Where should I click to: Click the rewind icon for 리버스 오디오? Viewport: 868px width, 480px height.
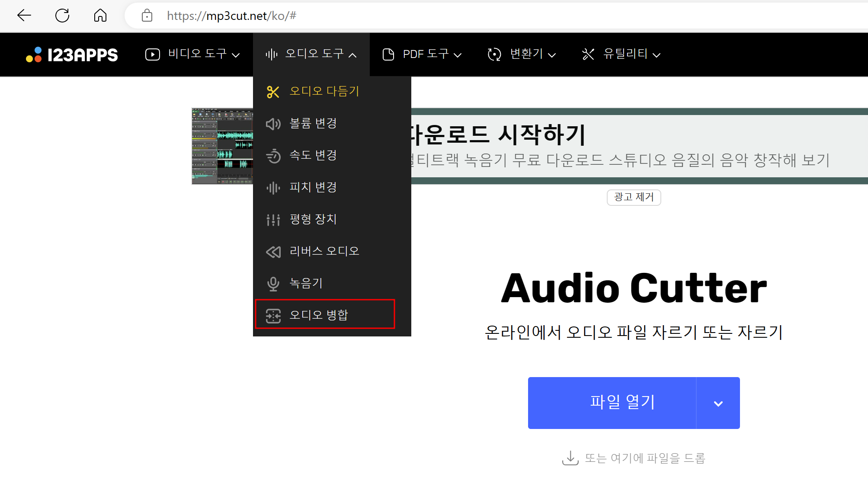(273, 252)
